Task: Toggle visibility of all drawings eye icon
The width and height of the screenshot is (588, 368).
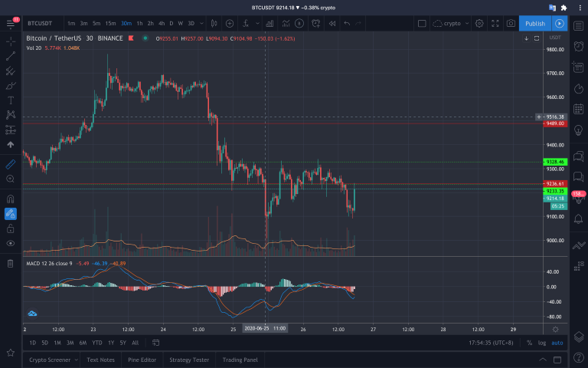Action: (11, 243)
